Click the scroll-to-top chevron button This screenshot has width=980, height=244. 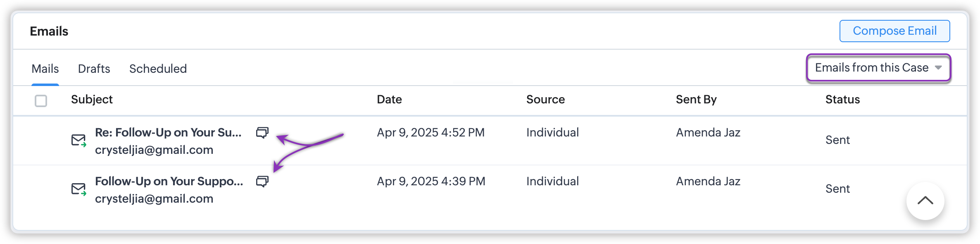925,201
